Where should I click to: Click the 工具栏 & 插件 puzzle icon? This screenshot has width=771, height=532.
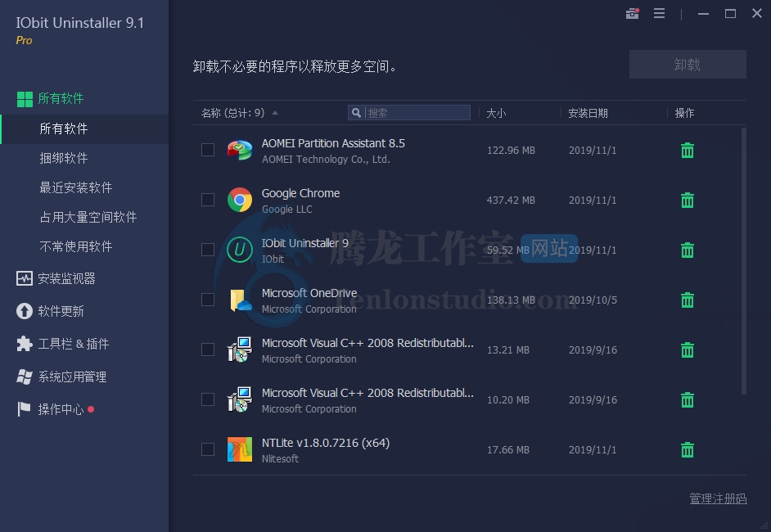24,344
